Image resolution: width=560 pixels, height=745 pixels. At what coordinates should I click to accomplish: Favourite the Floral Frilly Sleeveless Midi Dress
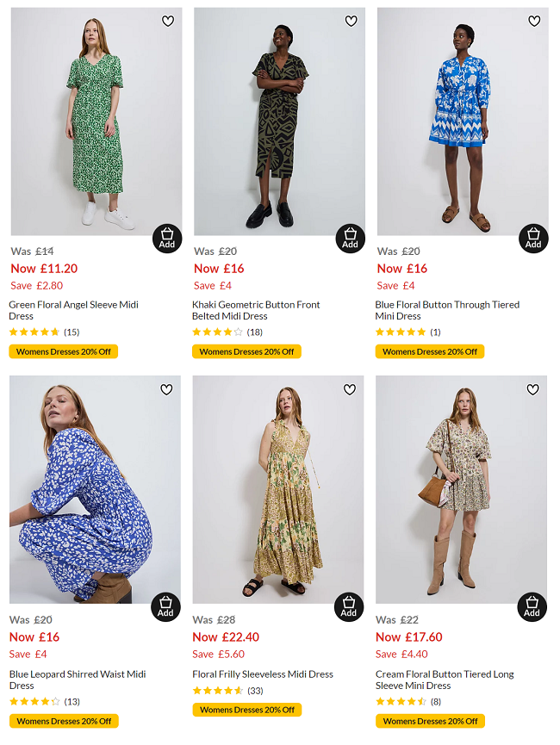pos(351,389)
